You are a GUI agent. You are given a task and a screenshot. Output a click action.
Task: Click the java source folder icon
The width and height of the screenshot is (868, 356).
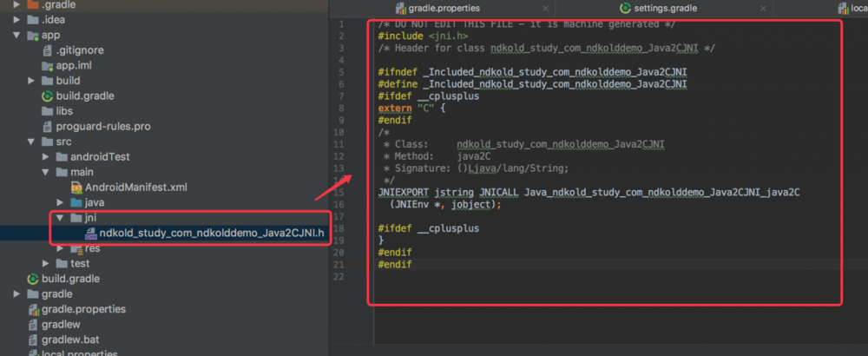pyautogui.click(x=76, y=202)
